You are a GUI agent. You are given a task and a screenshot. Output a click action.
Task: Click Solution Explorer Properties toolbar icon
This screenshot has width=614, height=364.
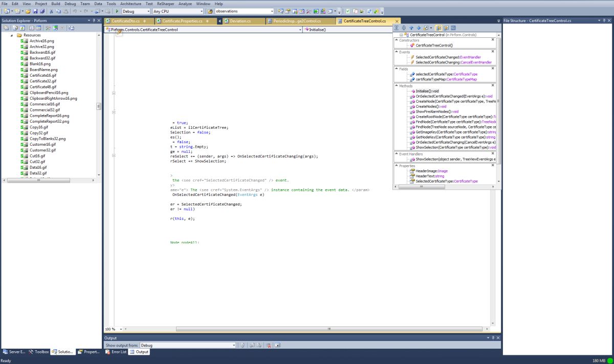[6, 28]
